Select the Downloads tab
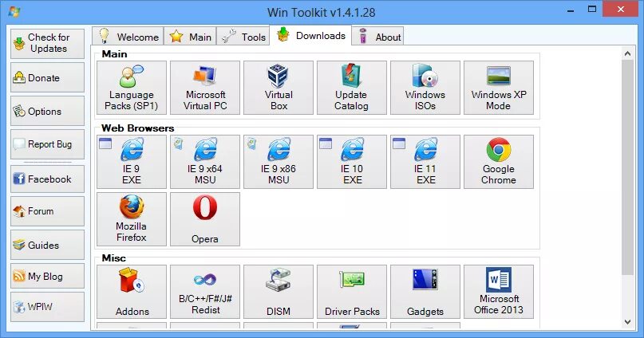This screenshot has height=338, width=644. (x=310, y=35)
